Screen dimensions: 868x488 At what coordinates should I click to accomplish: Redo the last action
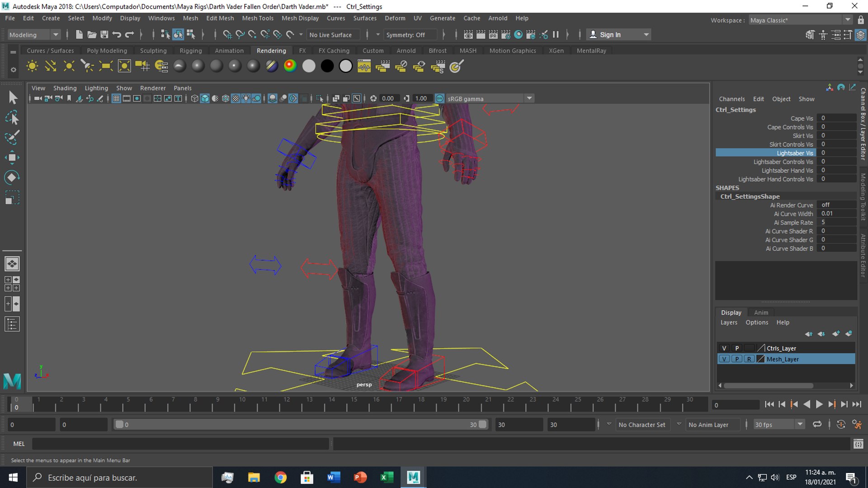(130, 34)
